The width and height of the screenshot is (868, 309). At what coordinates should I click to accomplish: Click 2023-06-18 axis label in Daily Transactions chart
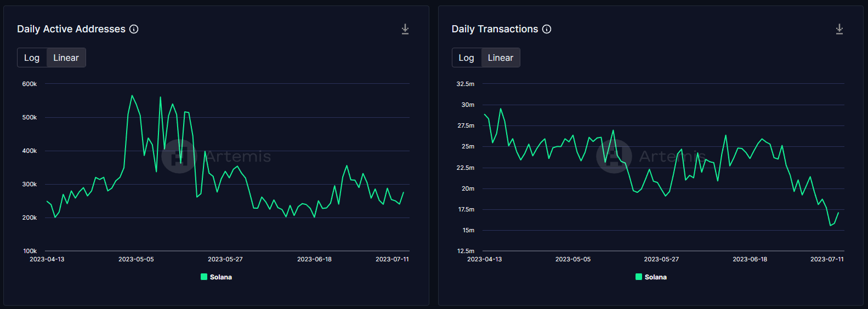coord(750,259)
